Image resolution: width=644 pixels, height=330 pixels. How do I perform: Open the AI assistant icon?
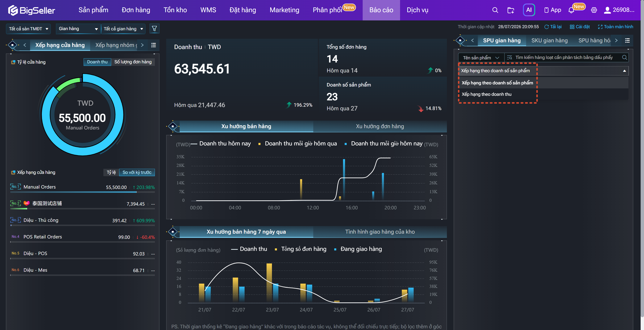click(x=529, y=10)
